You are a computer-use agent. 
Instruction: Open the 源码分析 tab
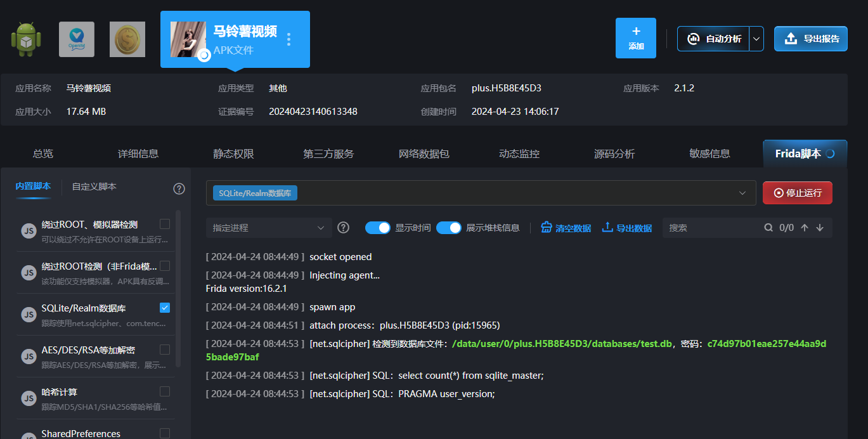tap(614, 154)
